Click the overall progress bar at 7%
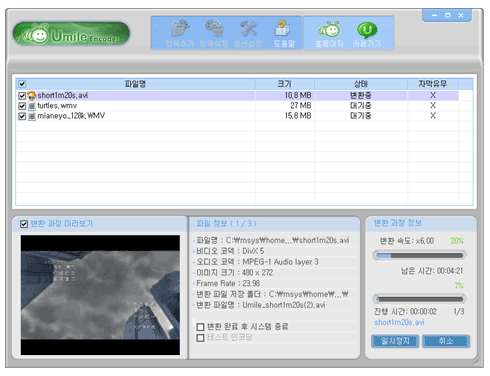The width and height of the screenshot is (490, 376). coord(420,299)
